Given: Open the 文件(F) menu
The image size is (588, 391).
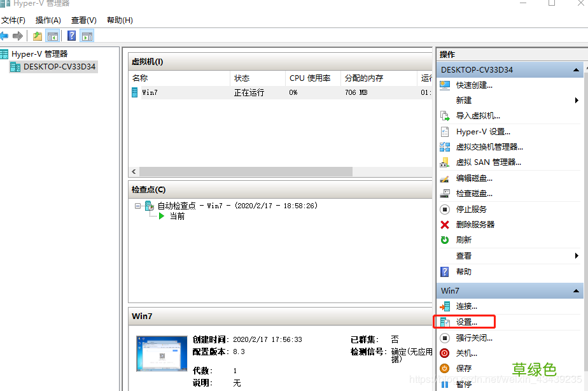Looking at the screenshot, I should coord(13,20).
